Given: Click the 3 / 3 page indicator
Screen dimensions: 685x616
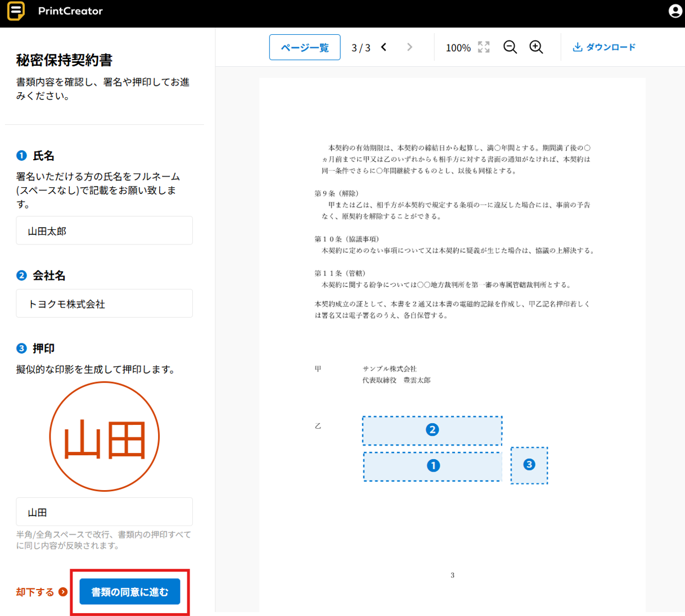Looking at the screenshot, I should [x=361, y=48].
